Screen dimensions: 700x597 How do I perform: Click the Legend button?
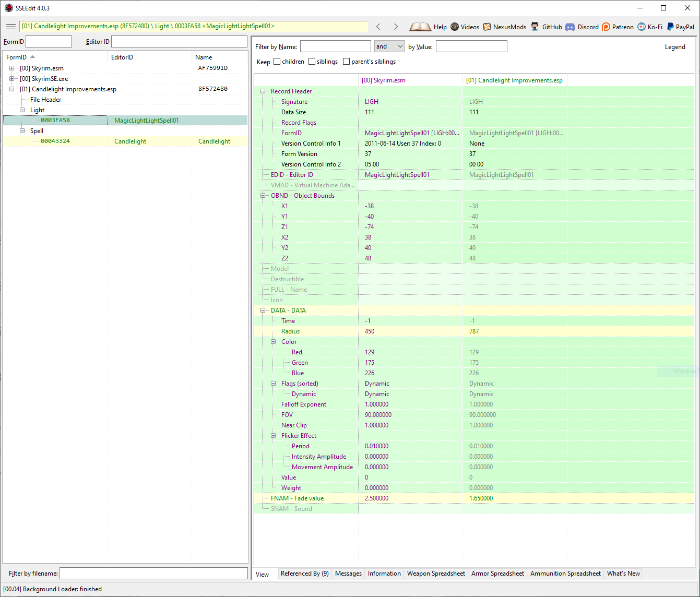[x=674, y=47]
